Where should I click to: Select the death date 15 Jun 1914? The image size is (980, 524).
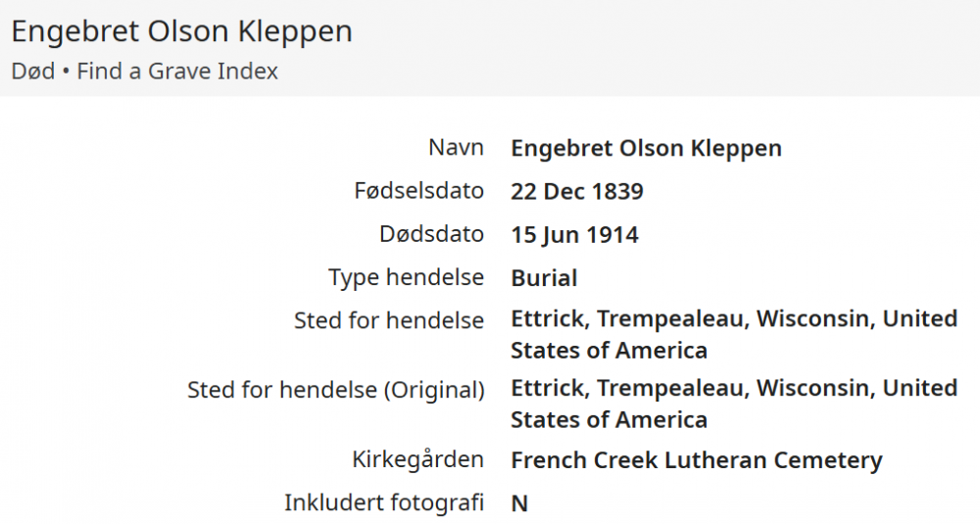[x=574, y=235]
